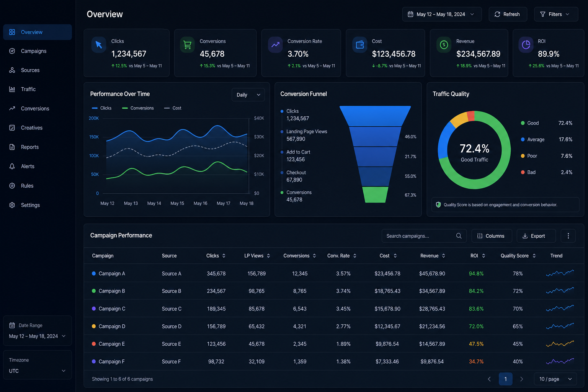Open the Traffic menu item
The image size is (588, 392).
38,89
